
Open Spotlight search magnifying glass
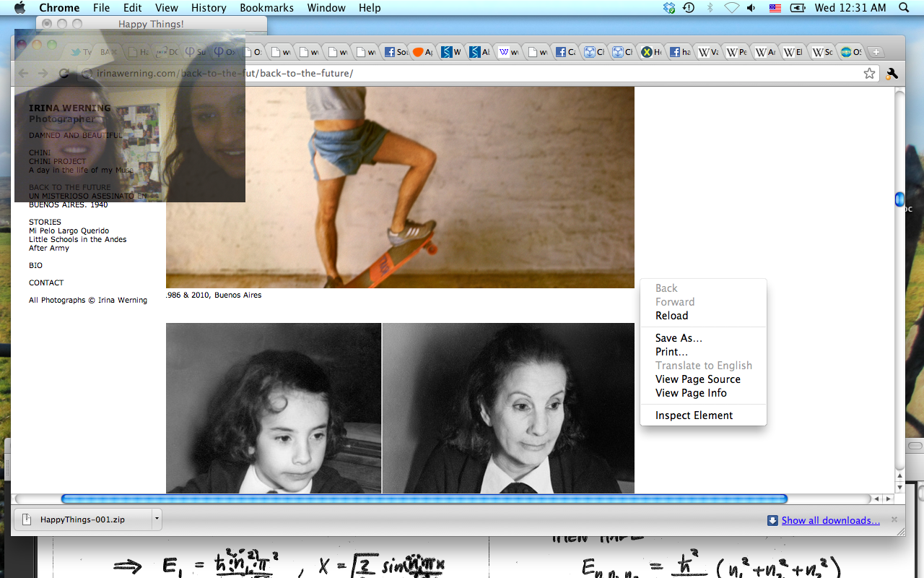[904, 8]
